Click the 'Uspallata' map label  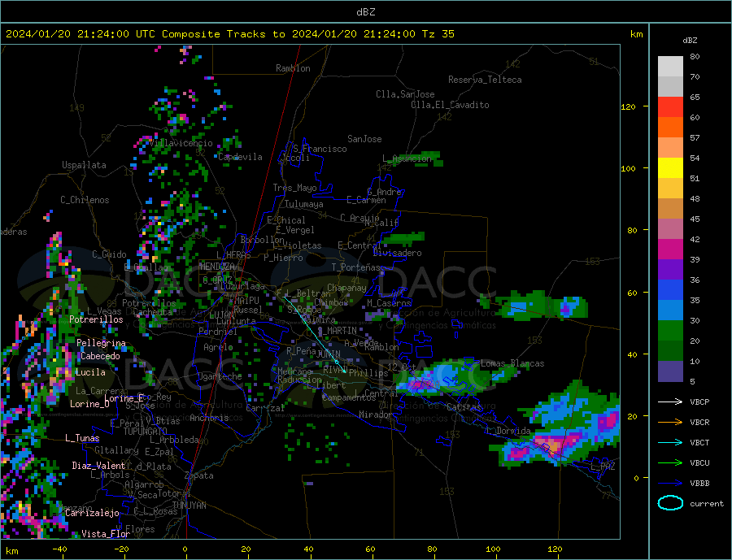tap(84, 165)
